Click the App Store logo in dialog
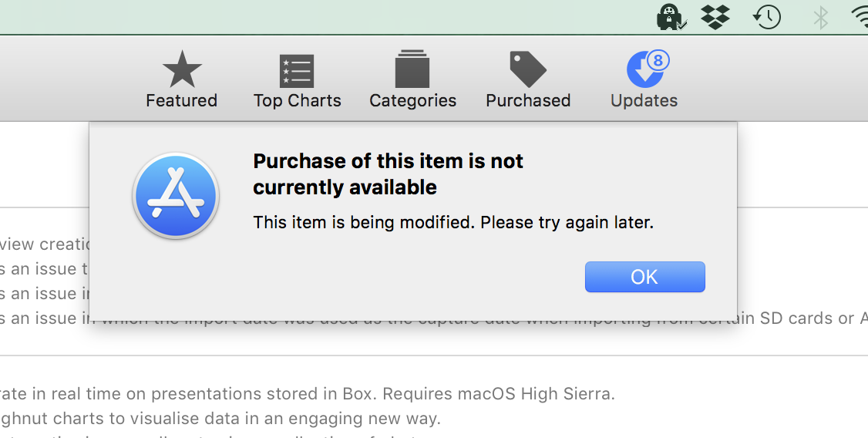The width and height of the screenshot is (868, 438). pos(176,196)
